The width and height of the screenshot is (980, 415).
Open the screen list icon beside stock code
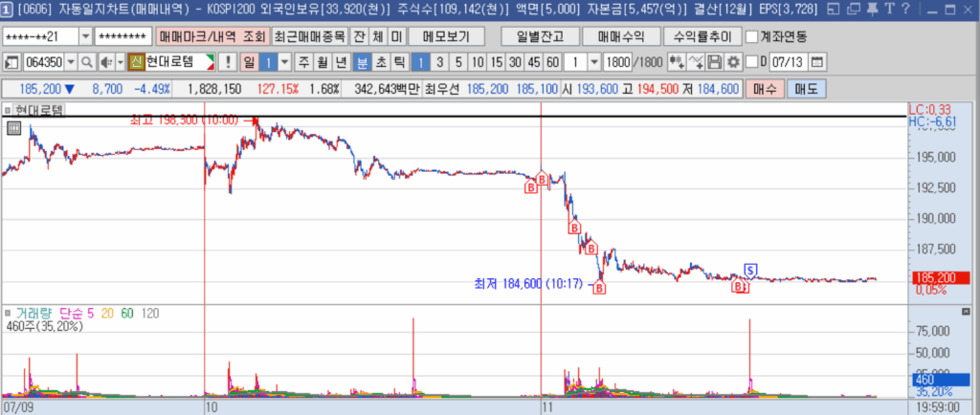pyautogui.click(x=11, y=62)
